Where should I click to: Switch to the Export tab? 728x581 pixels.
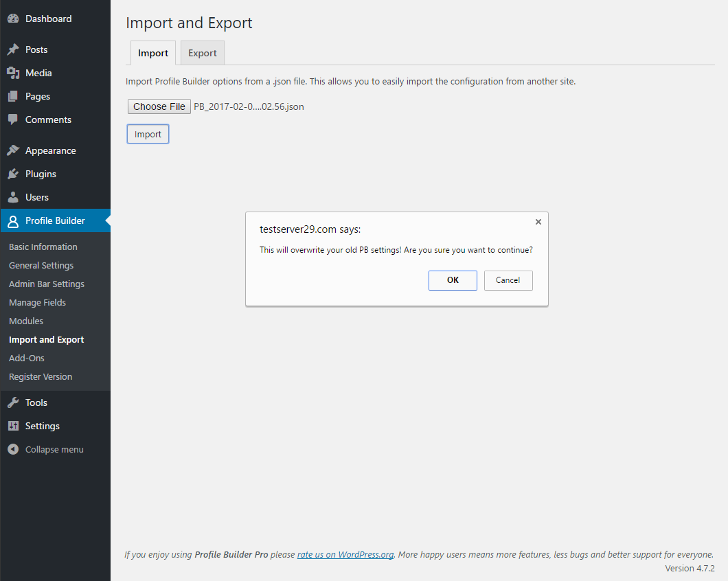[203, 53]
